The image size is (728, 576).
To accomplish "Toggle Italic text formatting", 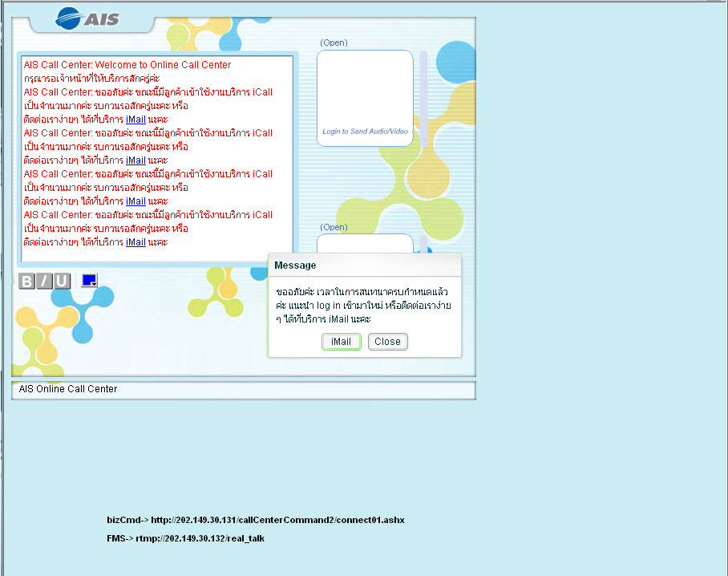I will coord(45,281).
